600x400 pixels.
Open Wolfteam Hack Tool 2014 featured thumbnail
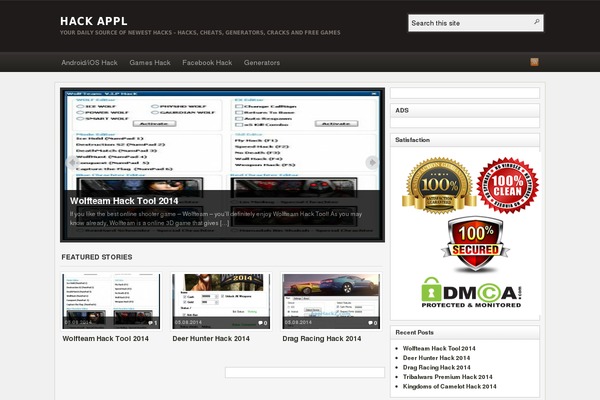(x=111, y=301)
